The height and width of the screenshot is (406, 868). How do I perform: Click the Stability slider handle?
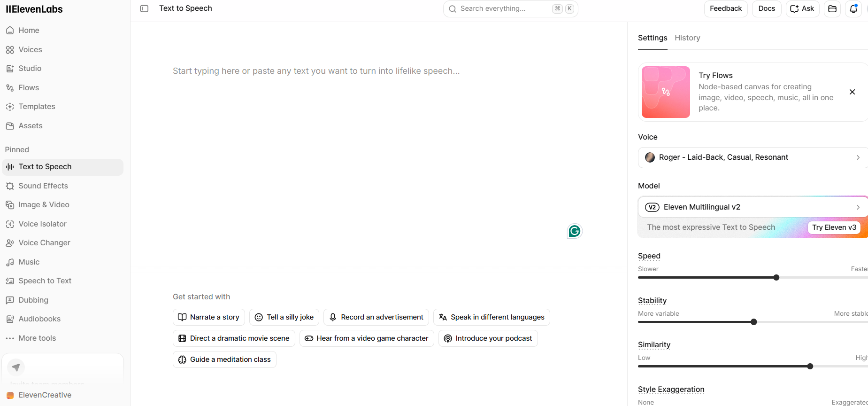(754, 322)
